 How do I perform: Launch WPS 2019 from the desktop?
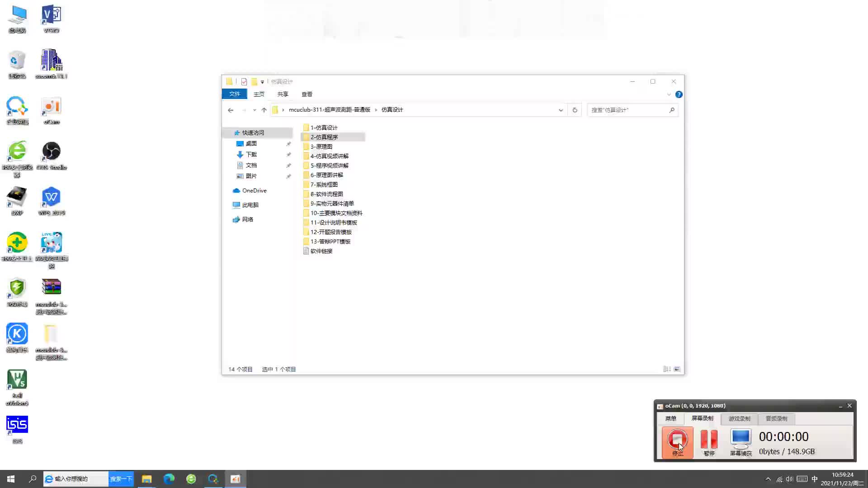click(51, 201)
